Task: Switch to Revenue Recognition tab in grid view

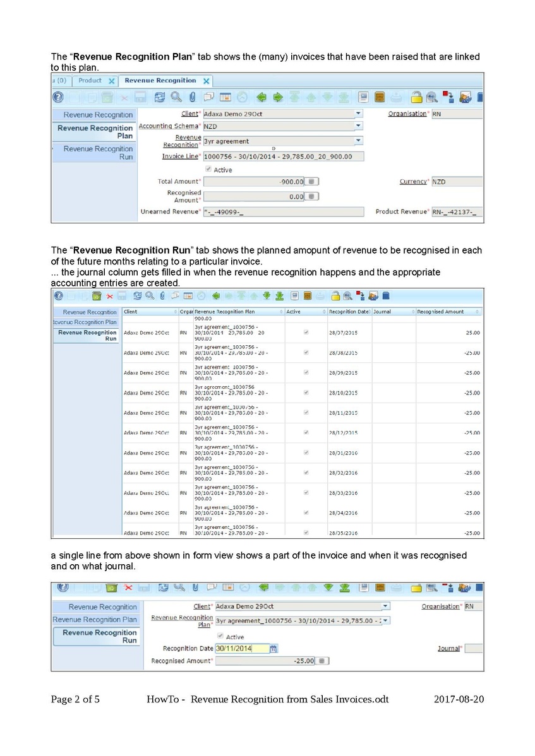Action: pyautogui.click(x=90, y=312)
